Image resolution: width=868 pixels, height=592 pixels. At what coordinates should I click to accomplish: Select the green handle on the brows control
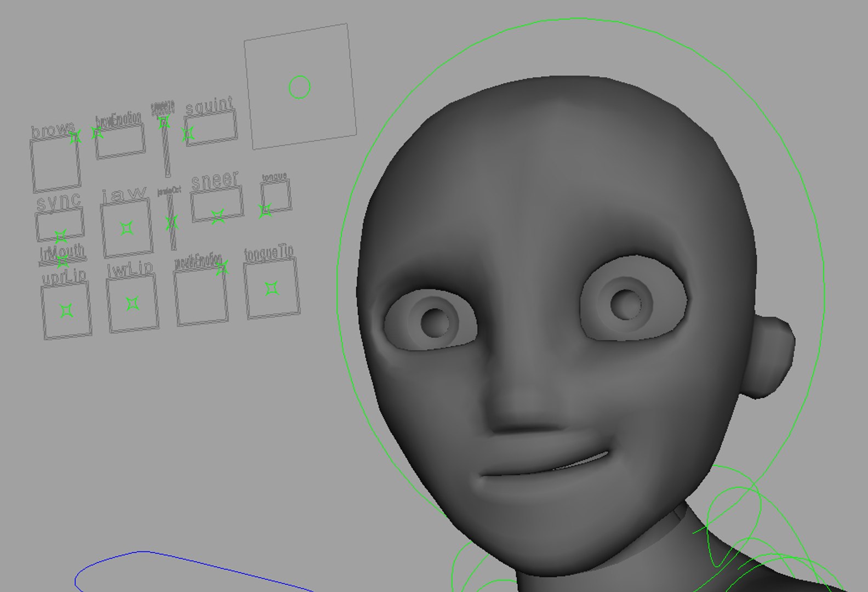click(75, 136)
